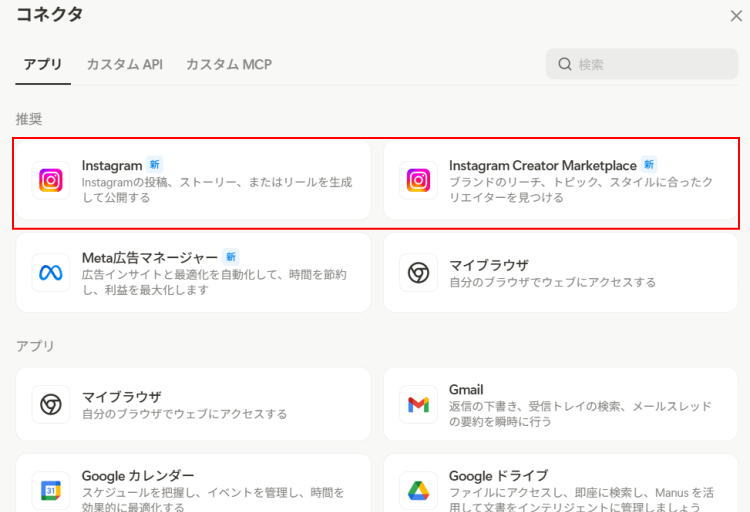Switch to the カスタム API tab
The height and width of the screenshot is (512, 750).
(125, 64)
